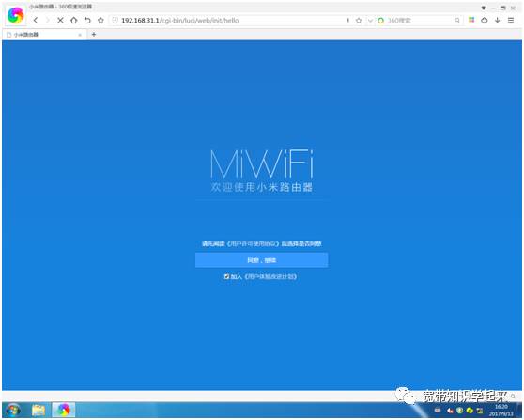Toggle the join user experience plan checkbox
Screen dimensions: 524x420
point(226,276)
